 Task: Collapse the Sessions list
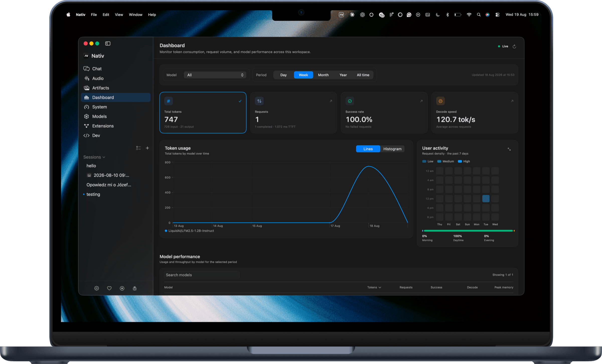[94, 157]
